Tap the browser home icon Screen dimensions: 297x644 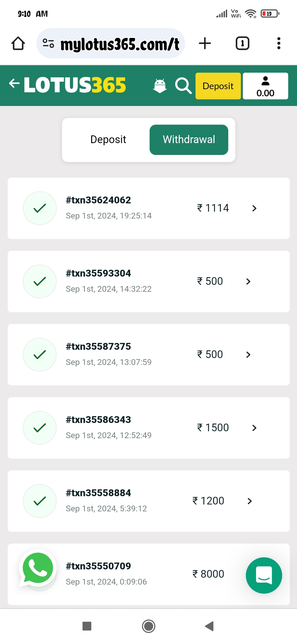click(x=18, y=43)
